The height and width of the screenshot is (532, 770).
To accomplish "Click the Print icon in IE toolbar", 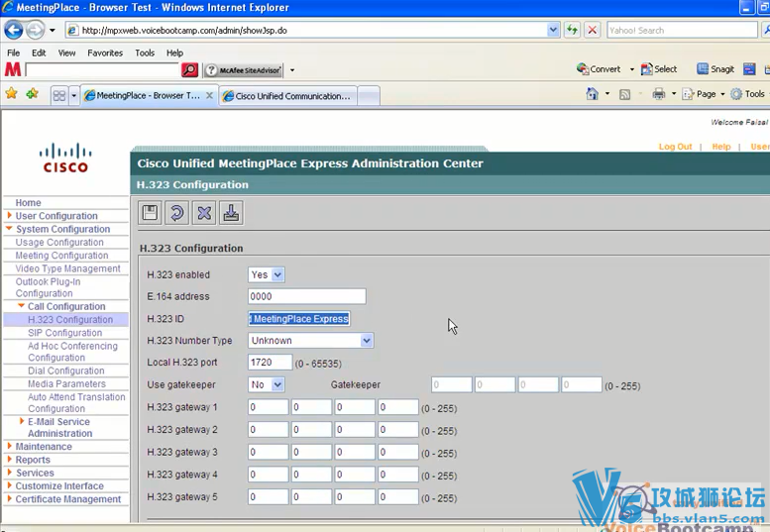I will (658, 94).
